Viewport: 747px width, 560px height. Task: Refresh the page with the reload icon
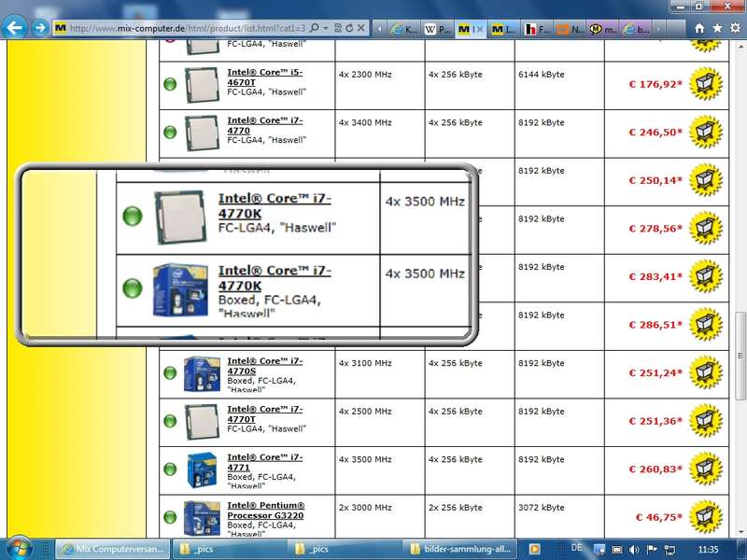click(349, 28)
